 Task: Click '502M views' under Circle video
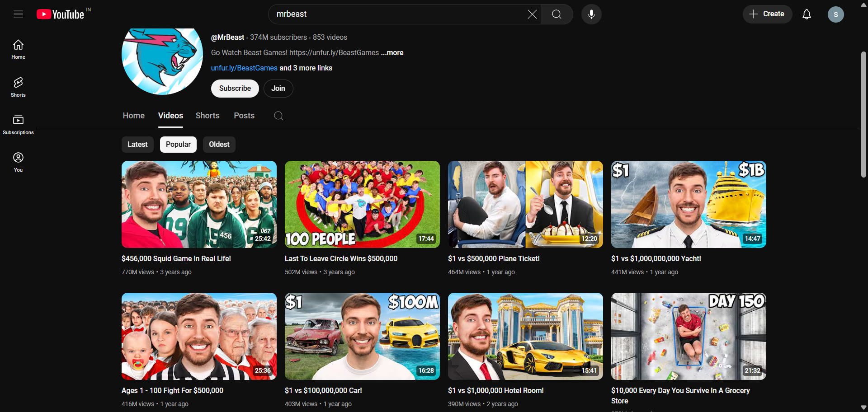click(x=301, y=272)
